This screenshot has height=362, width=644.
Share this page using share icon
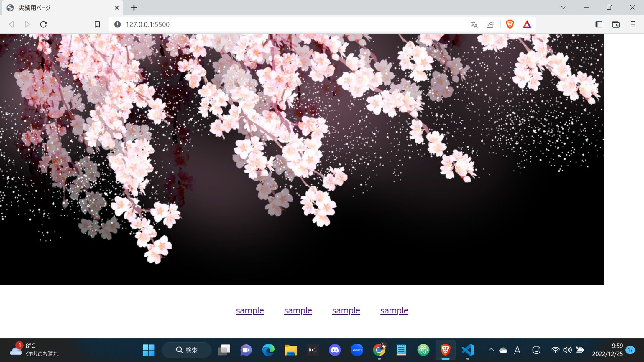(490, 24)
